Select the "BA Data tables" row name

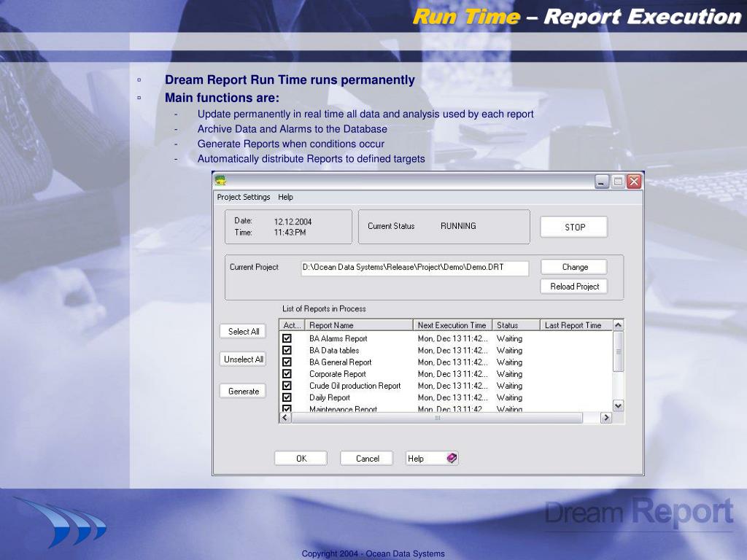(334, 351)
